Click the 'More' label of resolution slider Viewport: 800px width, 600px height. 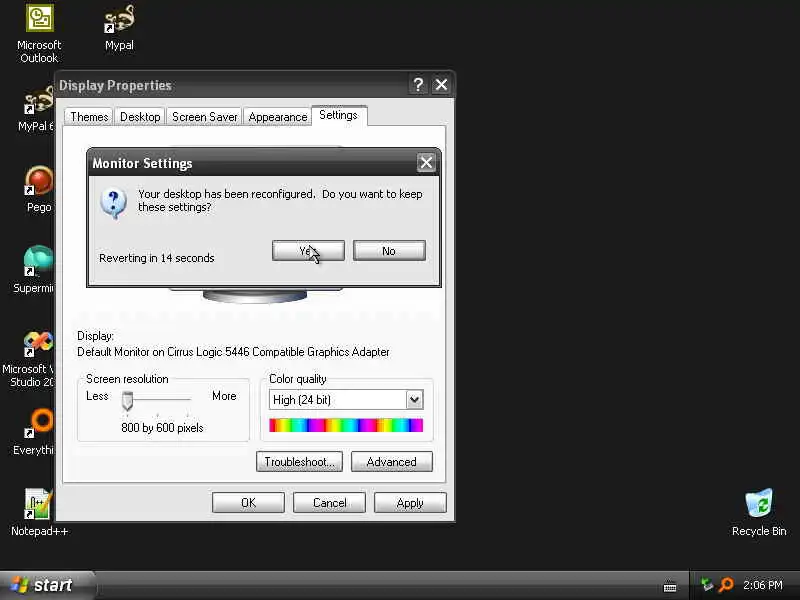[224, 396]
